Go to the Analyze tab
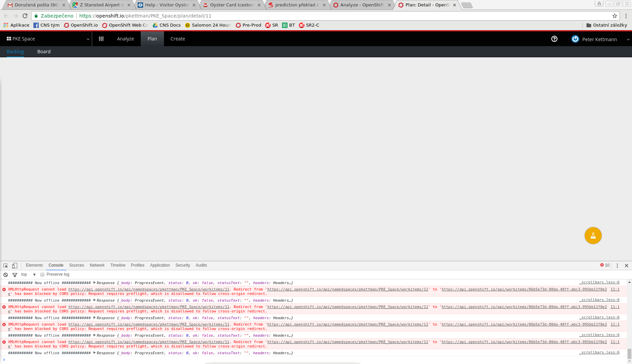Viewport: 632px width, 364px height. pyautogui.click(x=126, y=39)
